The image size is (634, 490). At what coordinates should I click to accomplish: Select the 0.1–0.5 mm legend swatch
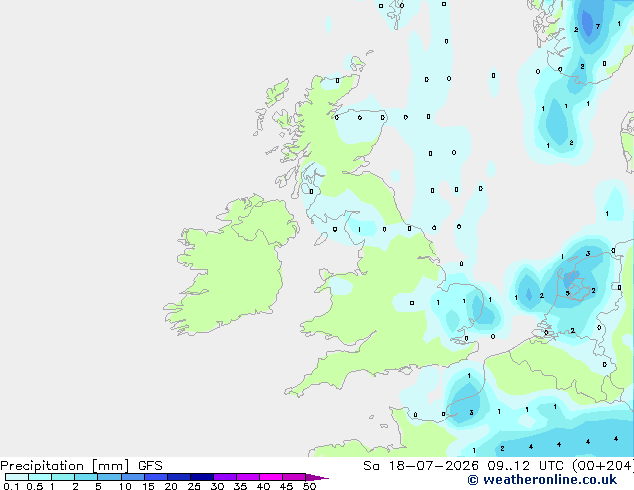point(17,477)
